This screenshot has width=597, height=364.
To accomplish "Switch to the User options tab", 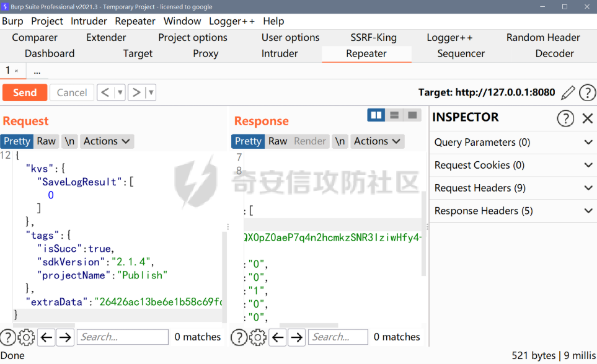I will (291, 38).
